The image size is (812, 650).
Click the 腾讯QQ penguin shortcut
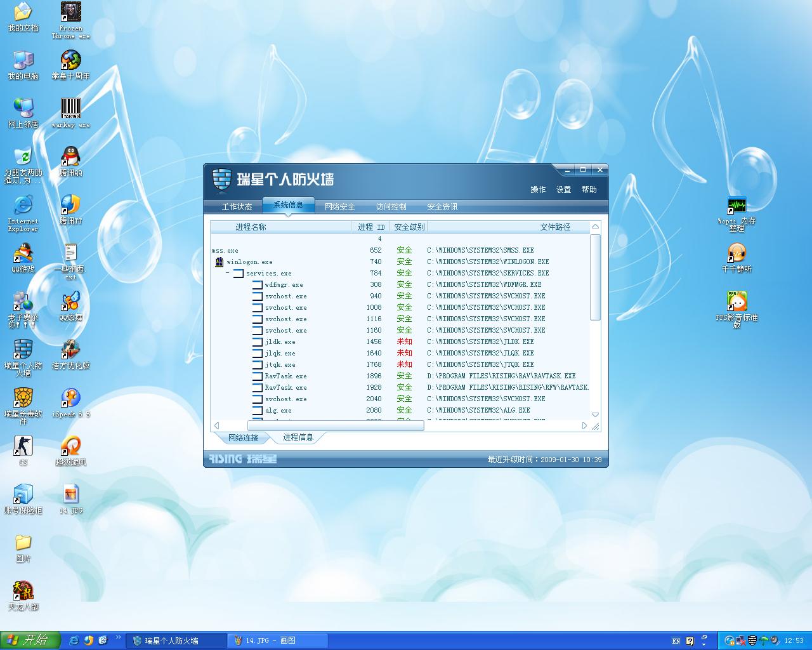point(70,162)
